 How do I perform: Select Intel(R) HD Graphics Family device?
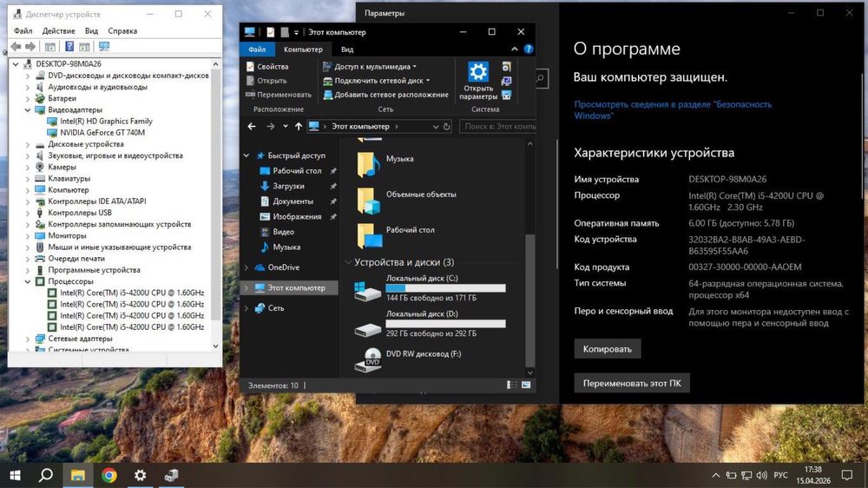(106, 122)
